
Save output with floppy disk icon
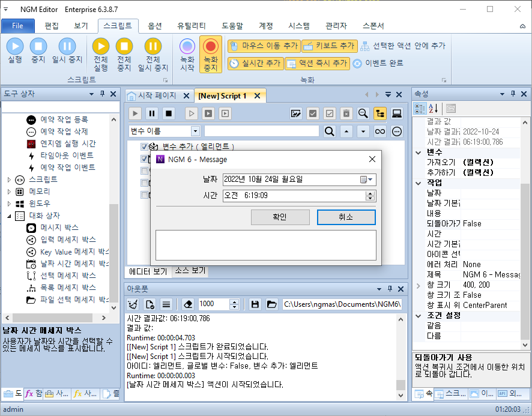coord(255,304)
